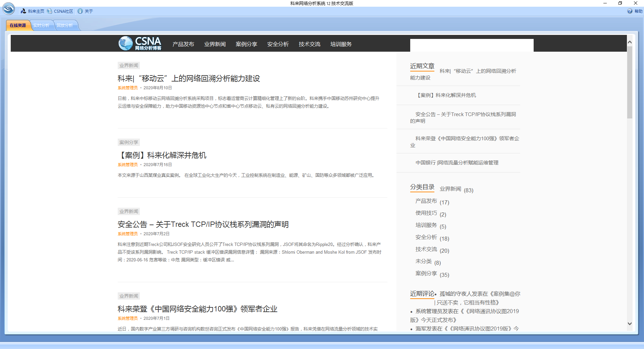Viewport: 644px width, 349px height.
Task: Open article 安全公告 – 关于Treck TCP/IP协议栈系列漏洞的声明
Action: point(203,225)
